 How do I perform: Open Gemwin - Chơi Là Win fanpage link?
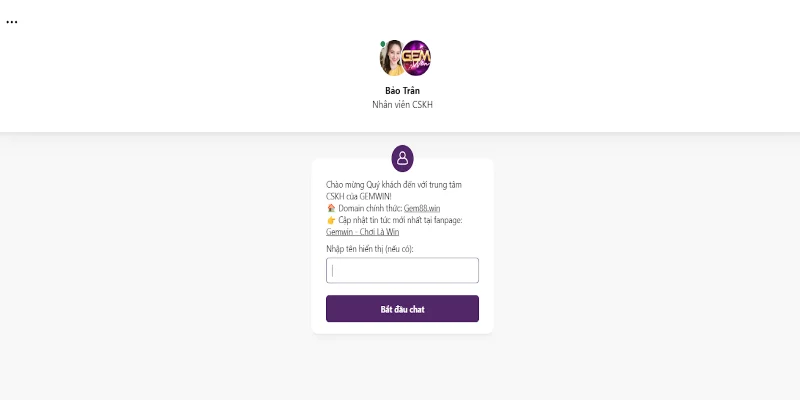(x=362, y=232)
